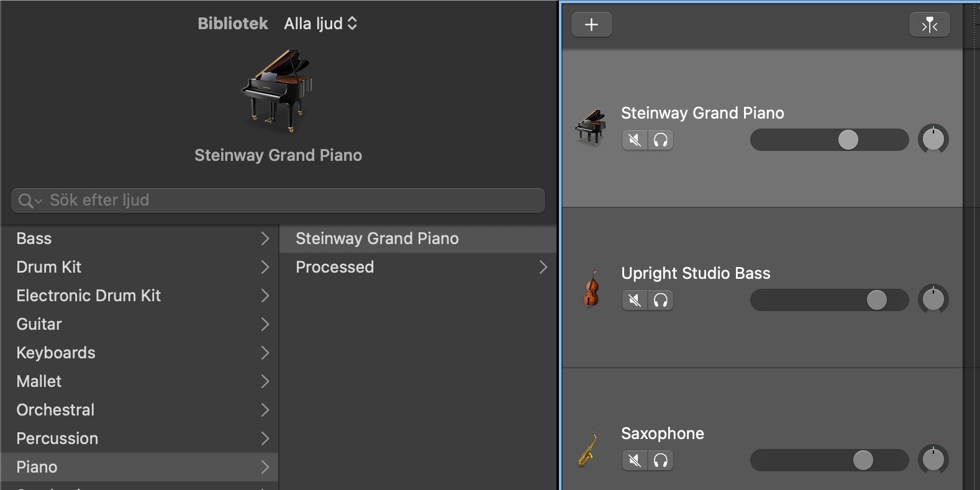Select the Bass category
This screenshot has height=490, width=980.
pyautogui.click(x=140, y=238)
